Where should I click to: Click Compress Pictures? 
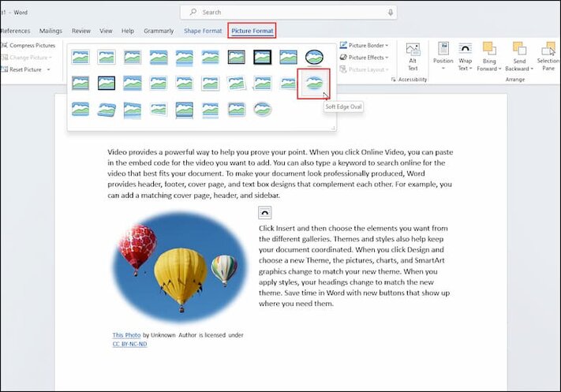[x=28, y=46]
